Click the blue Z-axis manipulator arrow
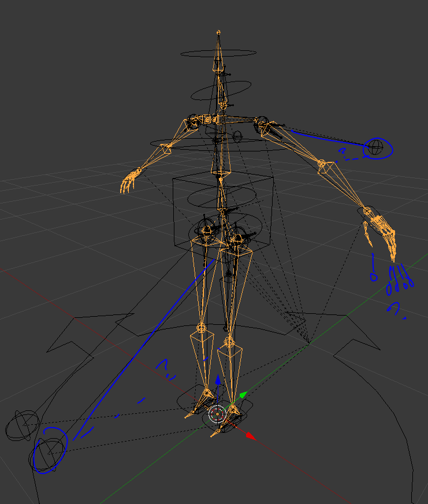This screenshot has width=428, height=504. [x=218, y=380]
